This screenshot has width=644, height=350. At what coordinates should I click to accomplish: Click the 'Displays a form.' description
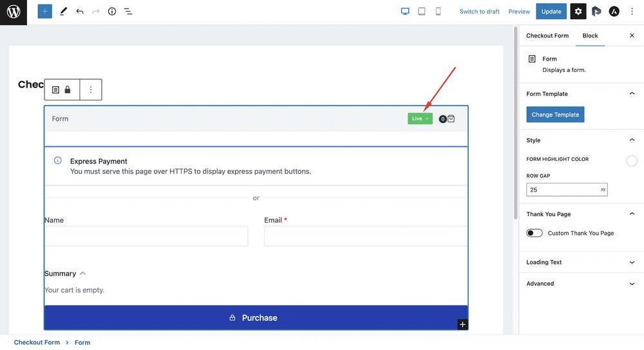564,69
